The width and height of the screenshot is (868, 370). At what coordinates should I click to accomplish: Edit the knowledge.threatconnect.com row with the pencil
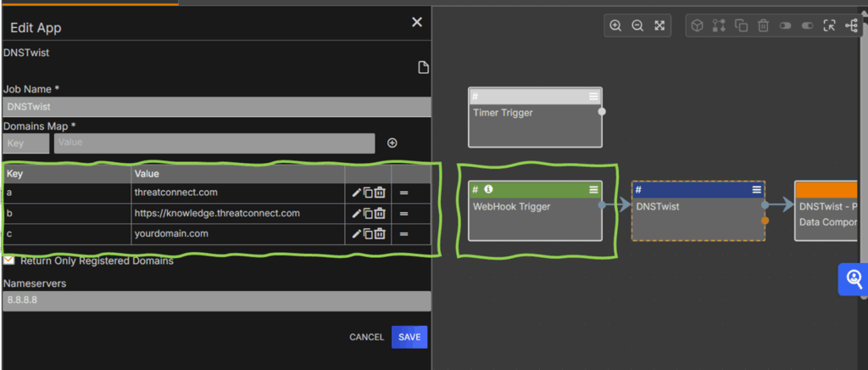[357, 213]
